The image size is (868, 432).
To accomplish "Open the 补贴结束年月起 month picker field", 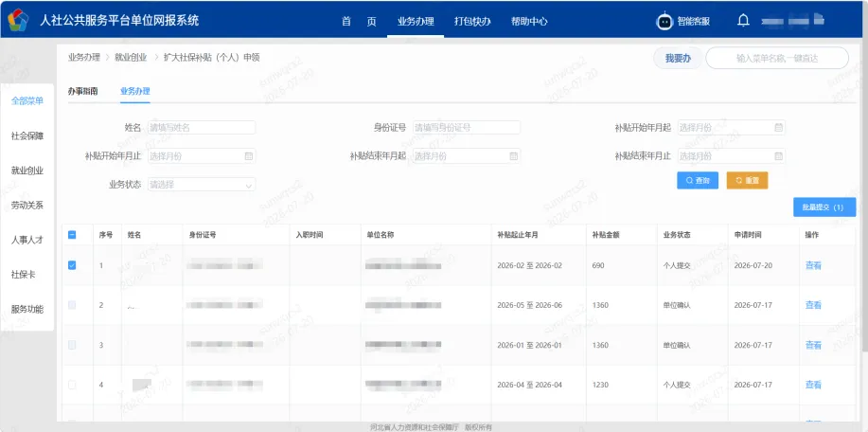I will (x=467, y=156).
